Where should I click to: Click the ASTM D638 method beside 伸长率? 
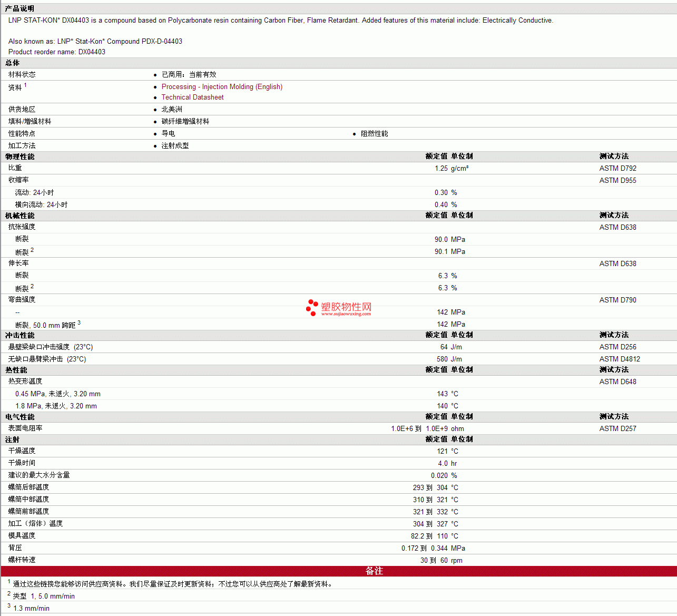point(617,264)
